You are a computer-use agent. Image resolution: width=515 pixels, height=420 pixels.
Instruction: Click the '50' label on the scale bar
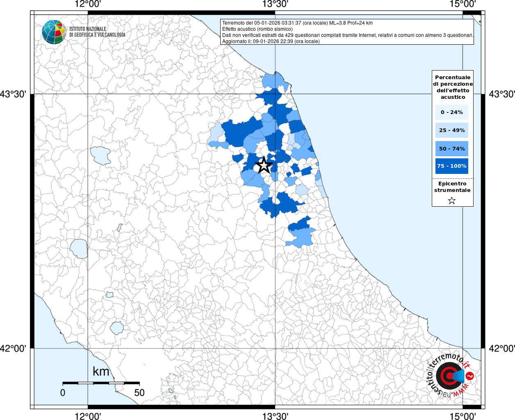pyautogui.click(x=139, y=393)
